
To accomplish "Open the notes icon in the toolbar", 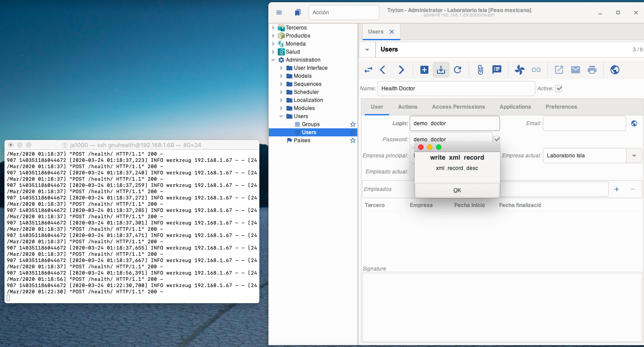I will click(x=497, y=70).
